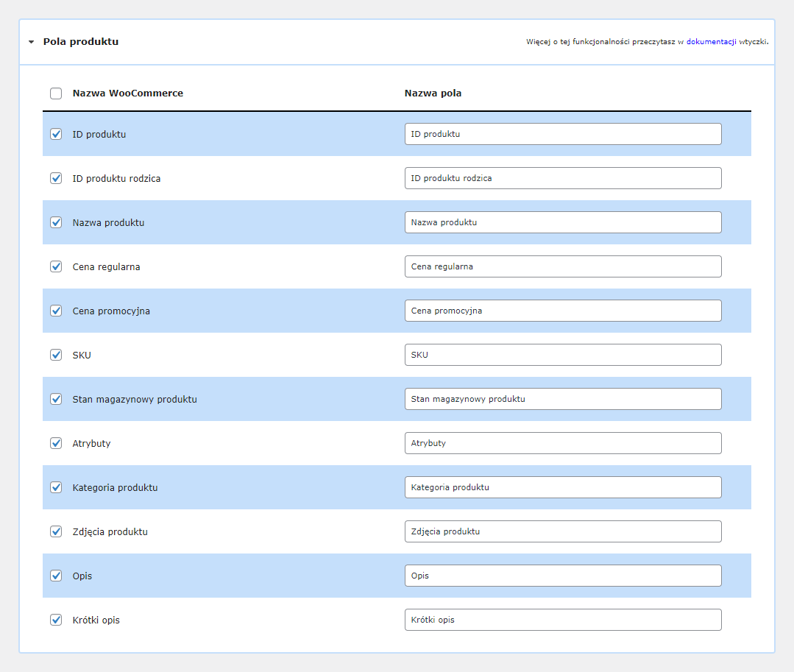Viewport: 794px width, 672px height.
Task: Disable the Nazwa produktu checkbox
Action: click(56, 222)
